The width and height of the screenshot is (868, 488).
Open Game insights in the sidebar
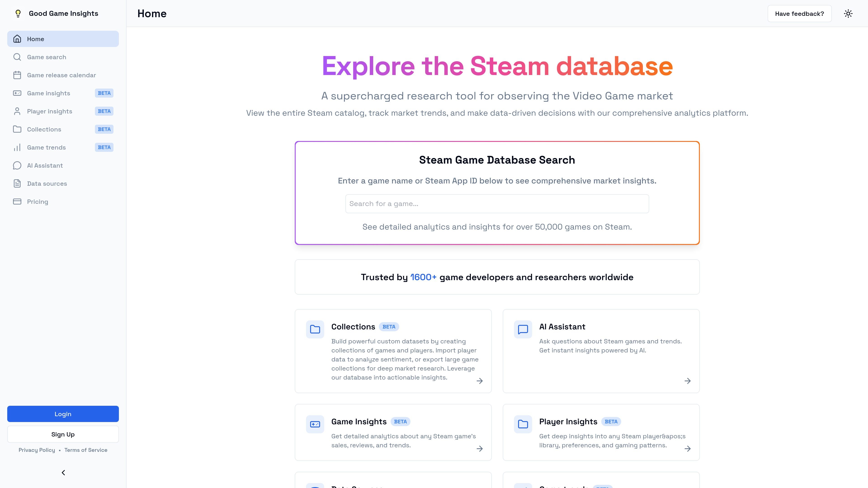pos(63,93)
